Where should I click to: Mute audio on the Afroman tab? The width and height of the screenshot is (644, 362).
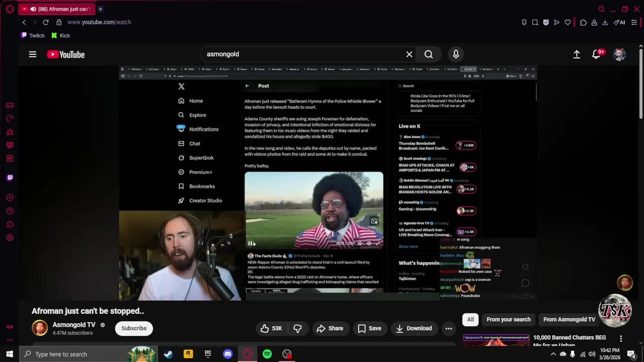[33, 9]
